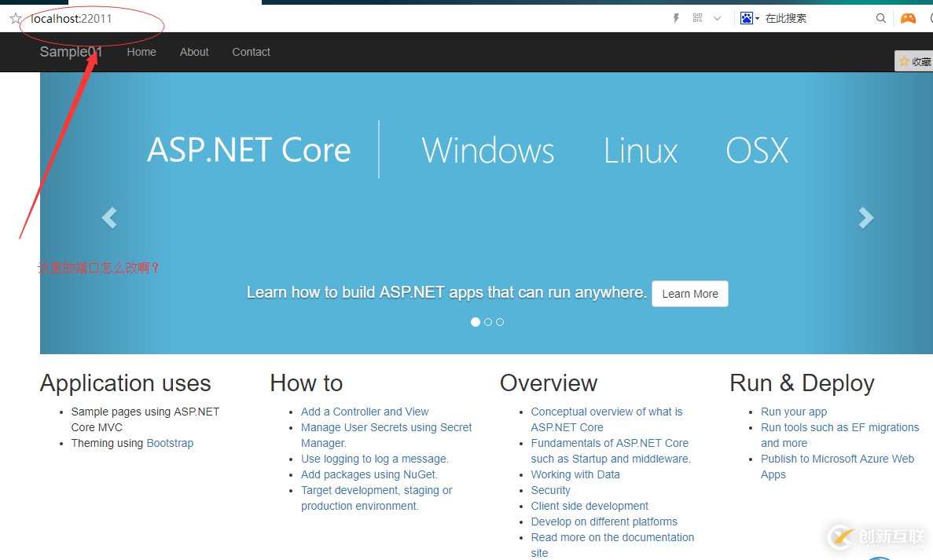Open Run tools such as EF migrations
The height and width of the screenshot is (560, 933).
pyautogui.click(x=839, y=435)
